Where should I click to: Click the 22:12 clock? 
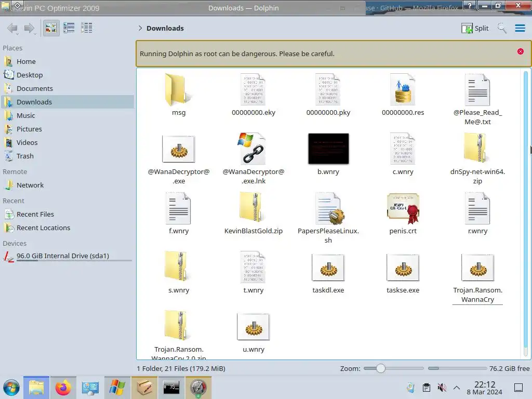485,384
